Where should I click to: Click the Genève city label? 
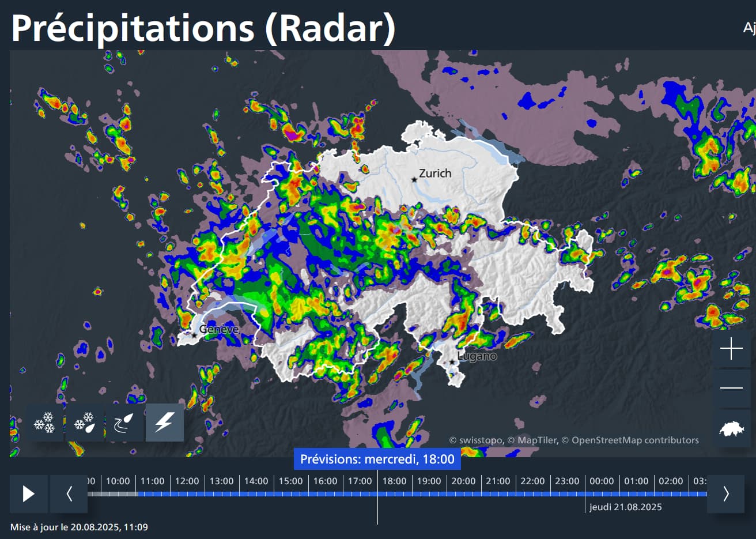coord(218,330)
